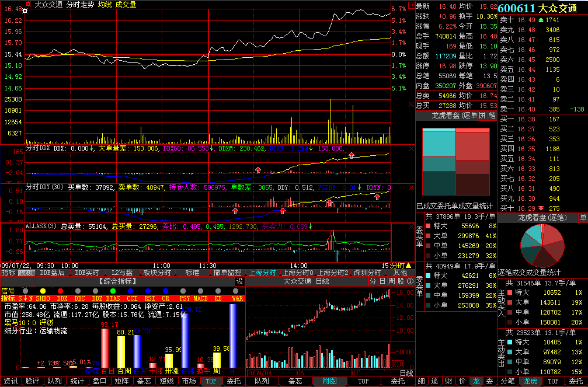The width and height of the screenshot is (588, 387).
Task: Close the 分时DDY indicator panel
Action: pos(411,187)
